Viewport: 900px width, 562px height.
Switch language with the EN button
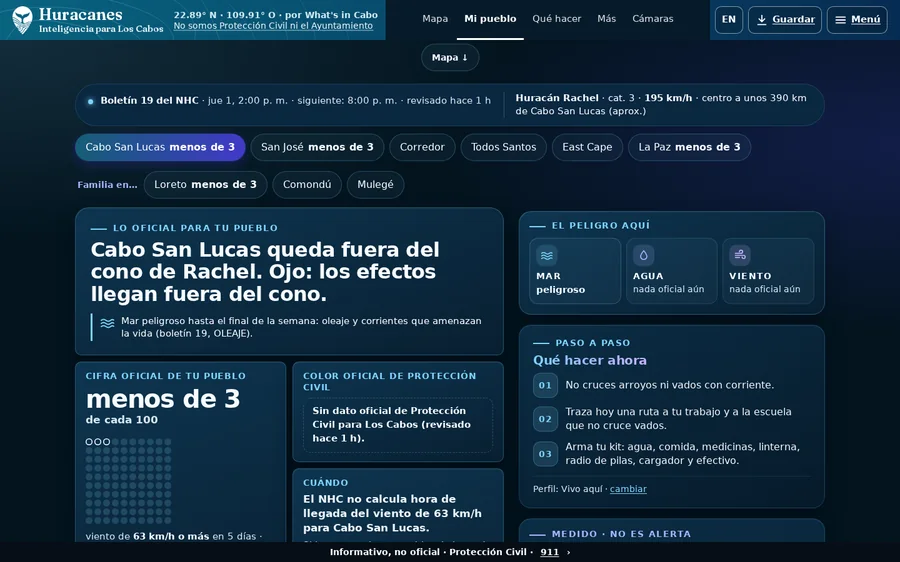[729, 20]
